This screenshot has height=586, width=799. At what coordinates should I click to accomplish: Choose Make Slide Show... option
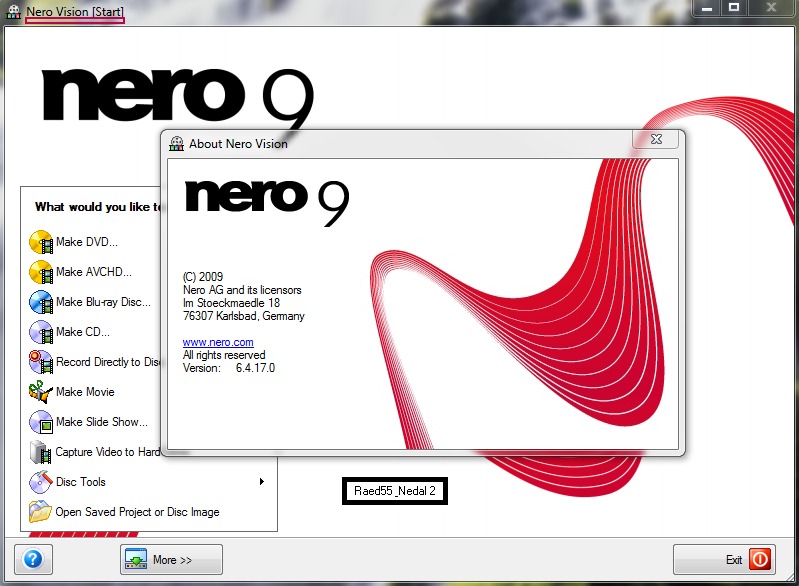tap(102, 422)
